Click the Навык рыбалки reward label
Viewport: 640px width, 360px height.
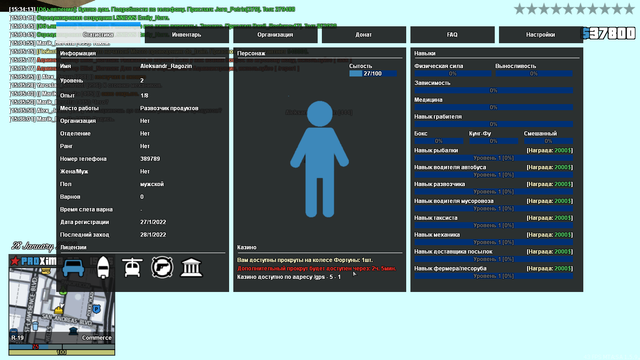[549, 150]
